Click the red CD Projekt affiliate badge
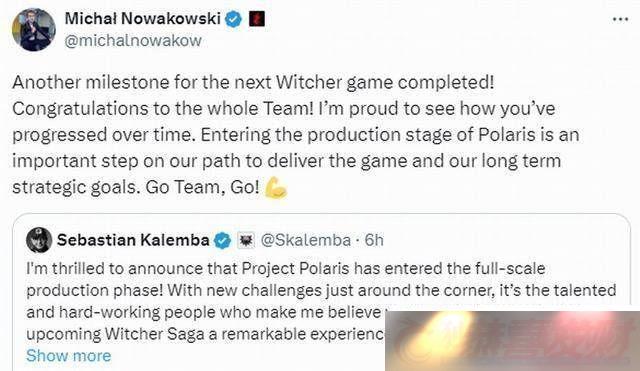The width and height of the screenshot is (640, 371). click(257, 19)
